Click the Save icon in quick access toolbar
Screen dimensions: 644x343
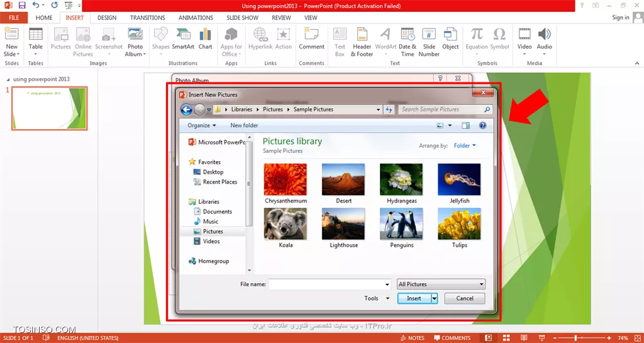[x=22, y=5]
